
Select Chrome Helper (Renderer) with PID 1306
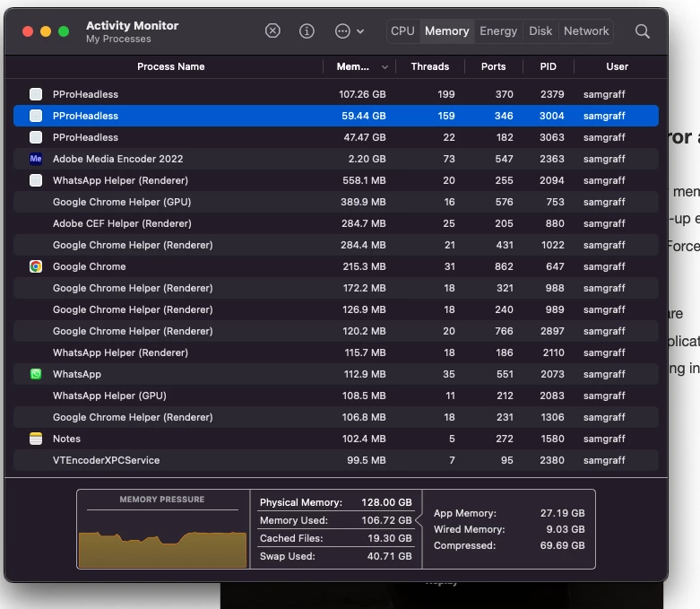point(336,417)
